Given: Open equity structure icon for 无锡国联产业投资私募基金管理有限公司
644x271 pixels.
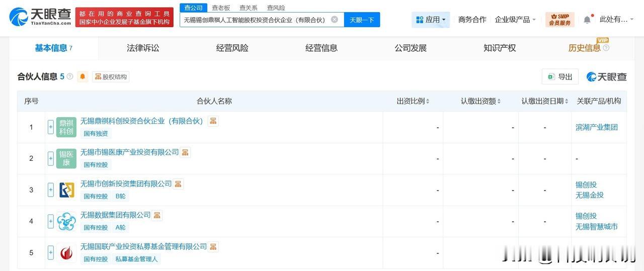Looking at the screenshot, I should click(213, 247).
